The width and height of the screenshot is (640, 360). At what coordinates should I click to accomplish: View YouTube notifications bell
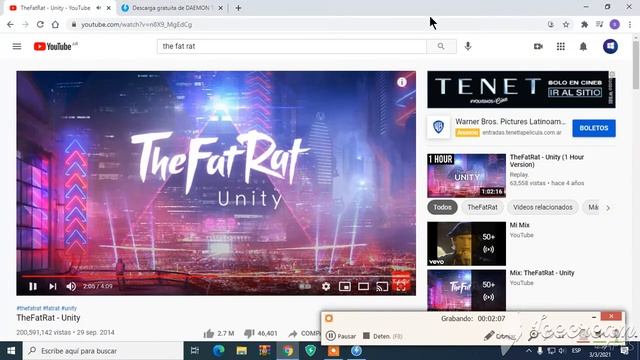pyautogui.click(x=583, y=47)
